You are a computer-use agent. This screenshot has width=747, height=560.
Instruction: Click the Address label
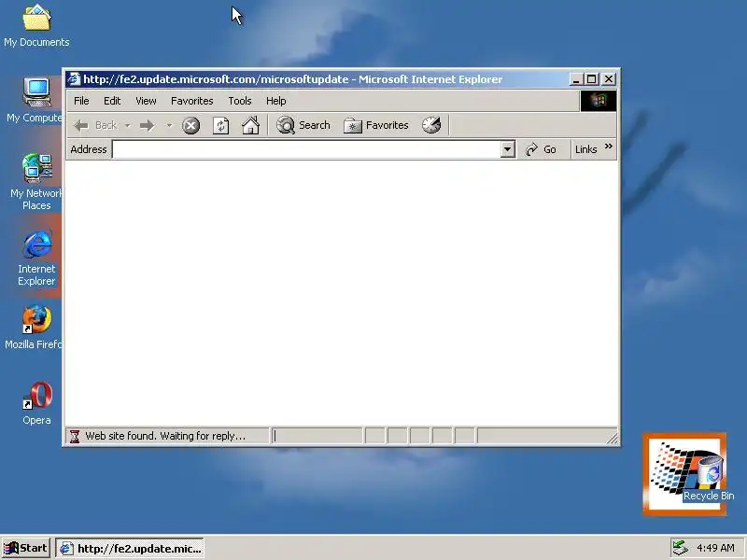[89, 149]
